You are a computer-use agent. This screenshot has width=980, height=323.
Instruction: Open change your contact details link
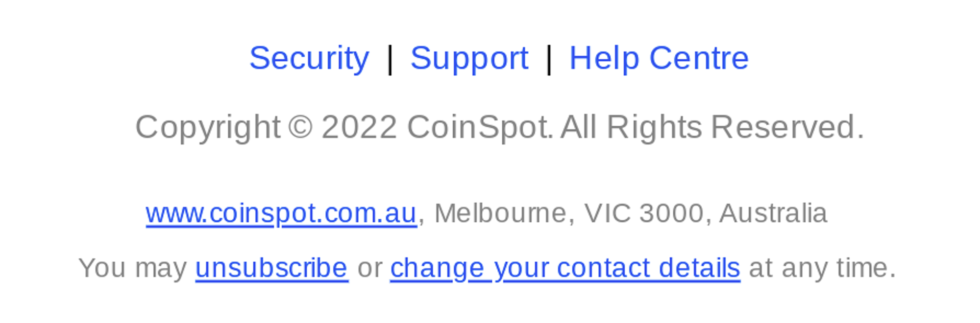(x=565, y=268)
